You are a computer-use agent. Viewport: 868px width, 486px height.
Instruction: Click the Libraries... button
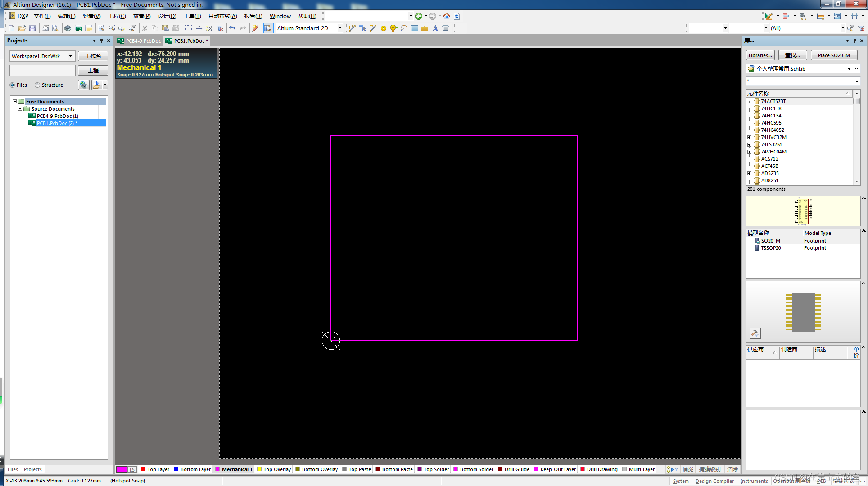[760, 55]
